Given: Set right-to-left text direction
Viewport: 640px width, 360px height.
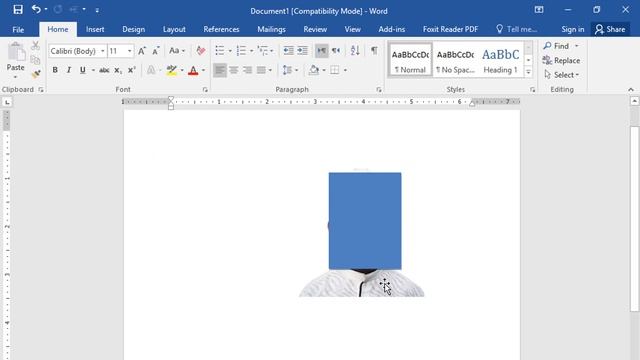Looking at the screenshot, I should pyautogui.click(x=336, y=51).
